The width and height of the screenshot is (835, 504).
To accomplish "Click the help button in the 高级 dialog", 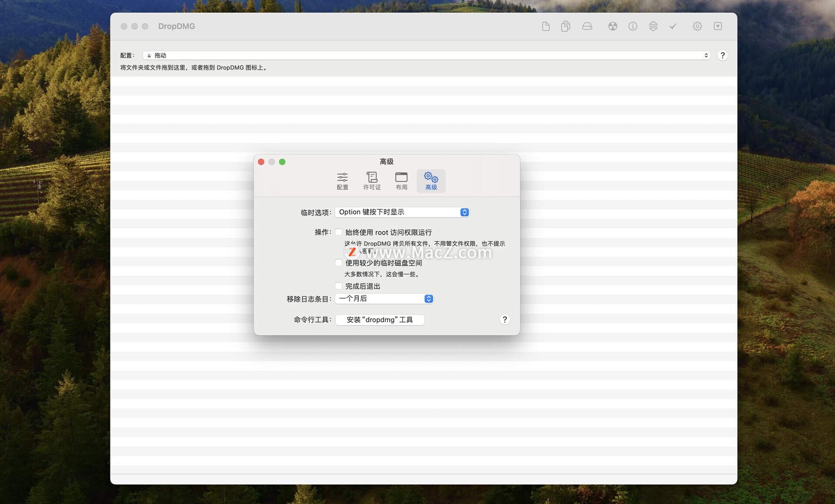I will (x=504, y=320).
